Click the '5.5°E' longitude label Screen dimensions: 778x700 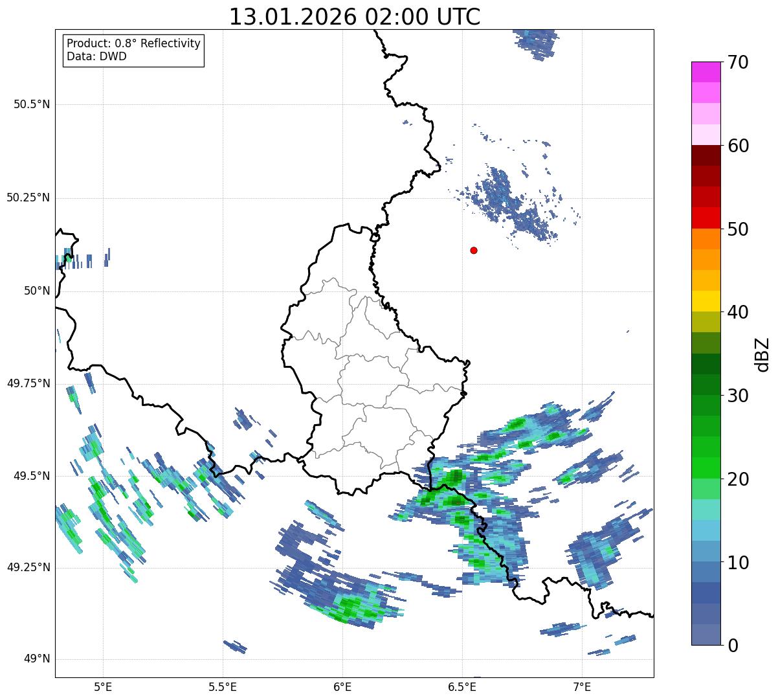[223, 686]
